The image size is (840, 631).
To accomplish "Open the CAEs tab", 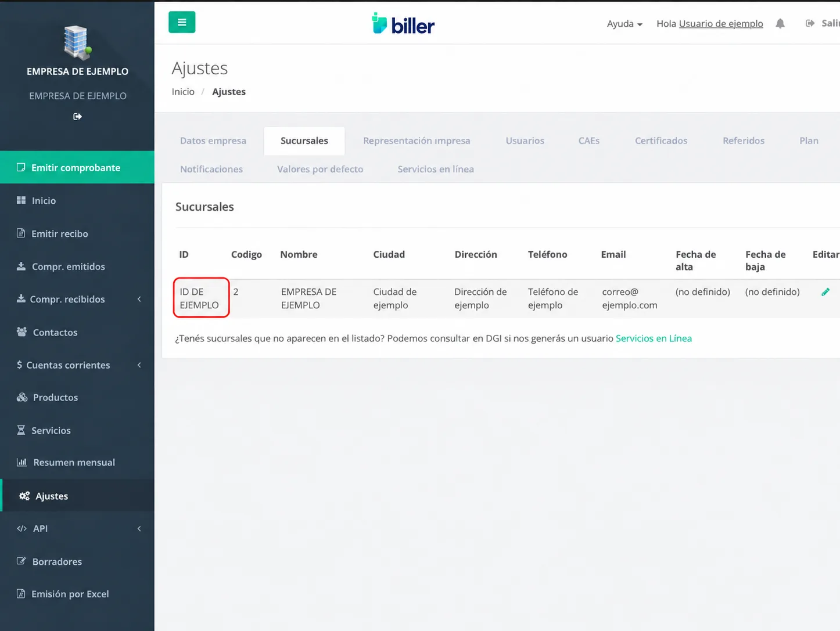I will (x=589, y=140).
